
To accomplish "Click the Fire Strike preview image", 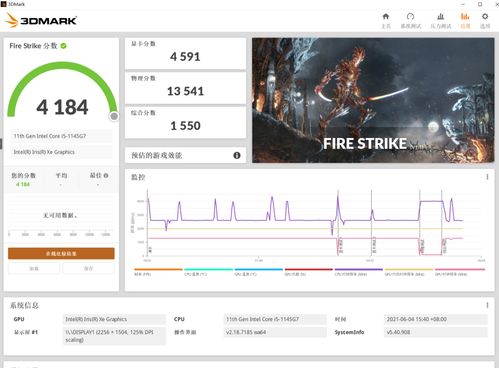I will click(373, 100).
